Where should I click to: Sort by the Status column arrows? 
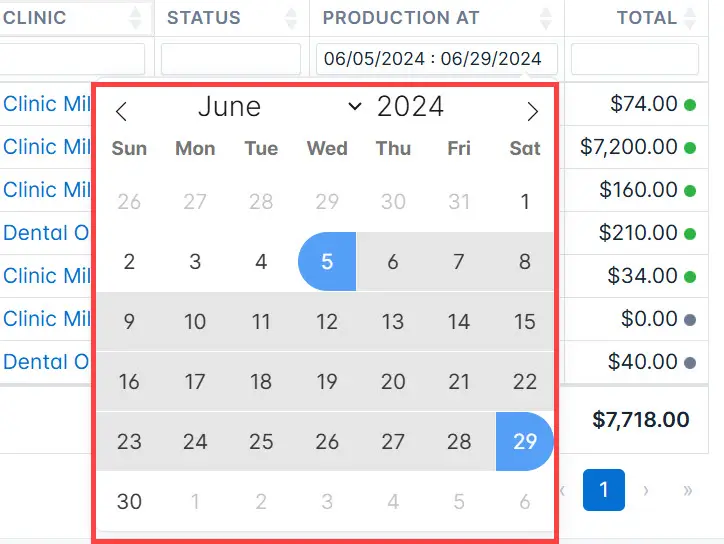coord(291,18)
